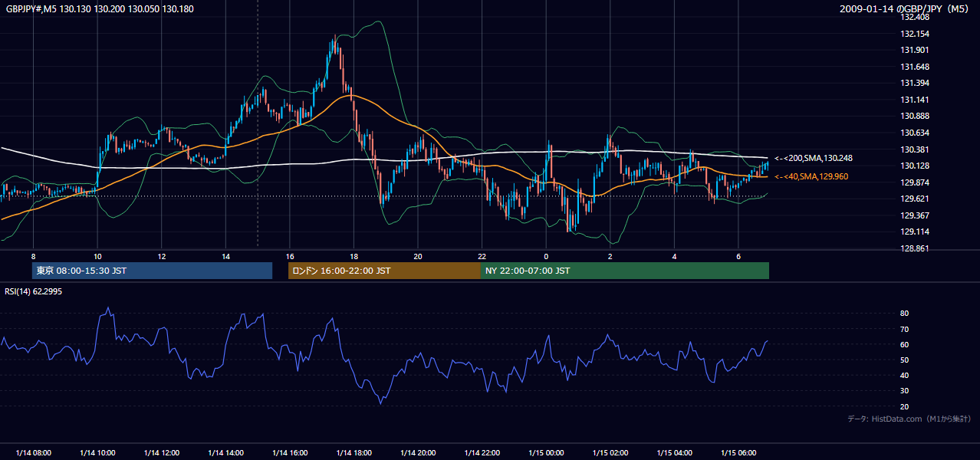Click the 40 SMA 129.960 label

coord(811,176)
